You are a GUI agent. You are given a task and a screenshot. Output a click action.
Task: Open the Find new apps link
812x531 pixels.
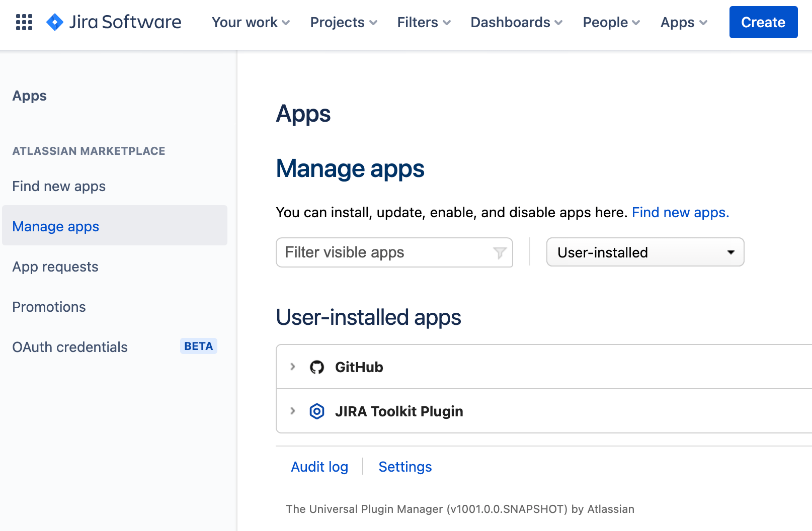[680, 212]
